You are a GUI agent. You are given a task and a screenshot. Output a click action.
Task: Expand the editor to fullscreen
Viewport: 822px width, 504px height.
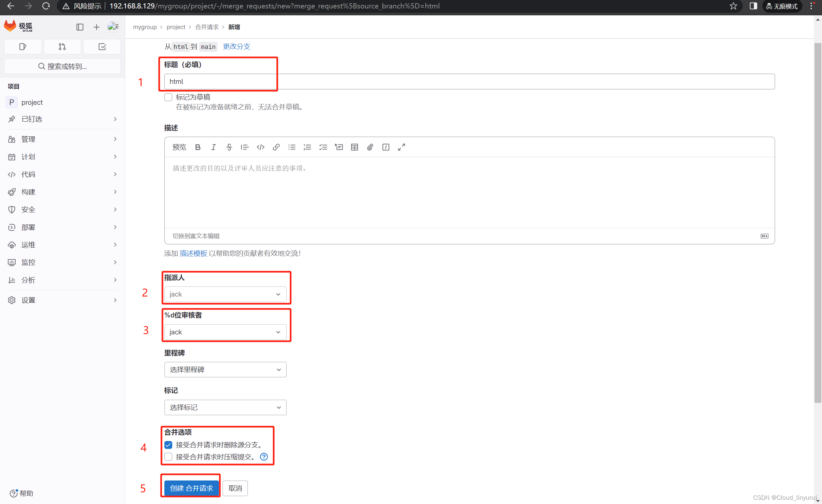click(401, 147)
